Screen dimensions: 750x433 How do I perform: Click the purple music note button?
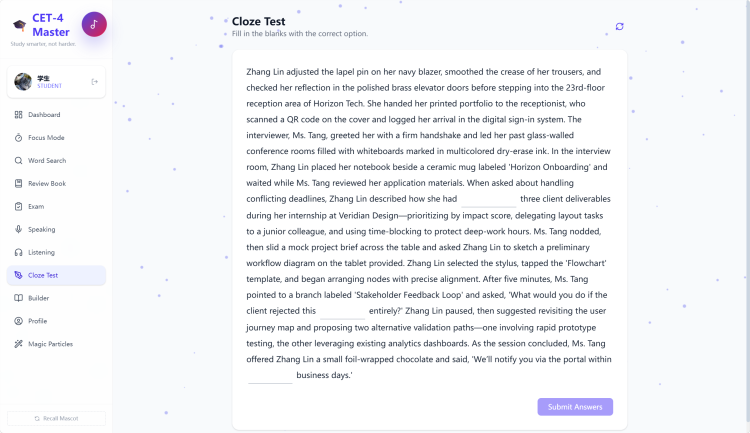[94, 24]
